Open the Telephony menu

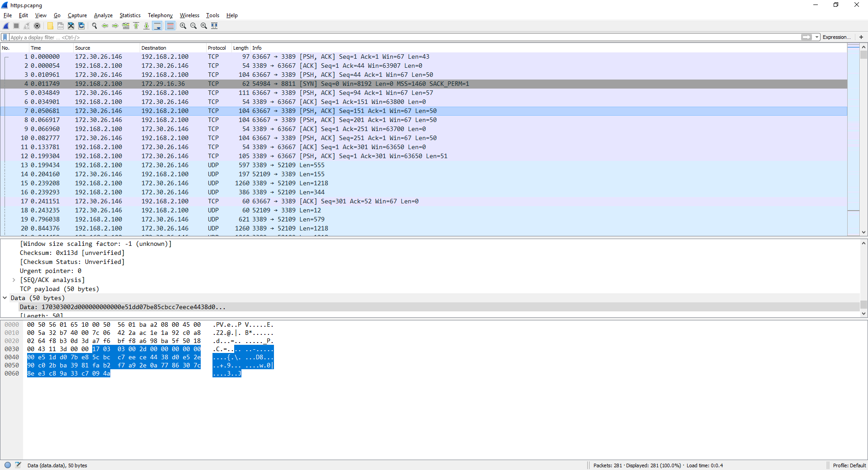coord(160,15)
